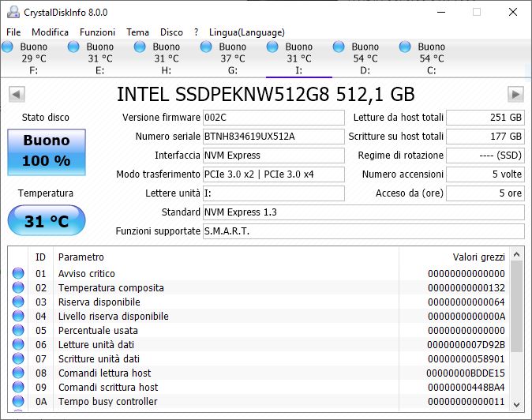Select disk D: tab
This screenshot has height=420, width=532.
pos(365,58)
